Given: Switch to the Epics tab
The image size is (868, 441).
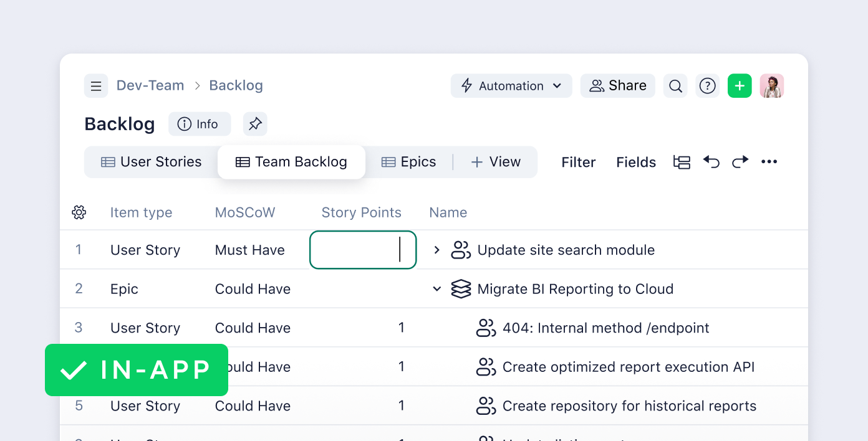Looking at the screenshot, I should [x=408, y=162].
